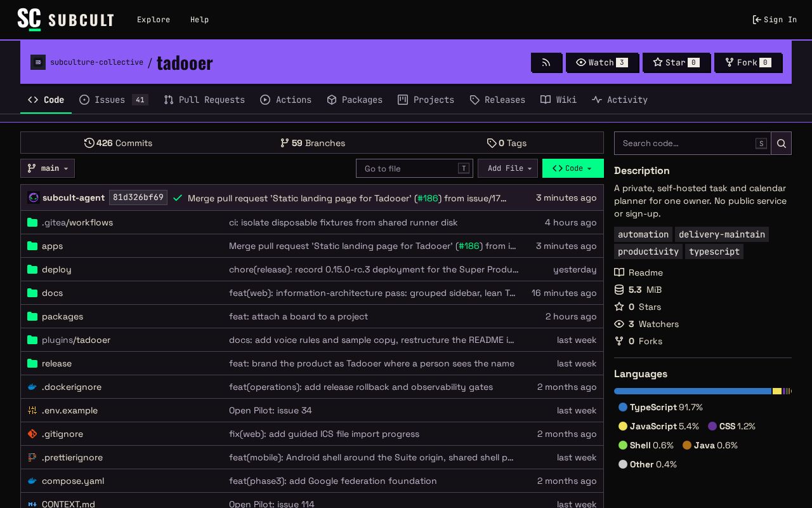Watch this repository
This screenshot has height=508, width=812.
coord(602,62)
